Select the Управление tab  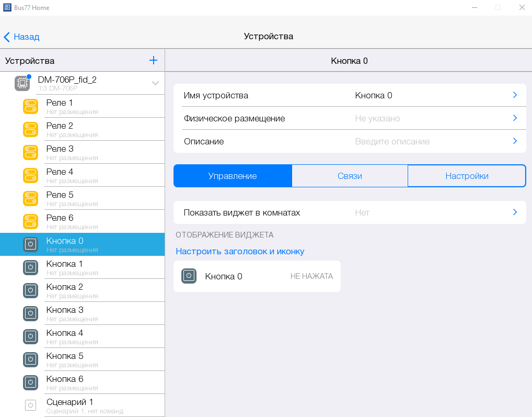pyautogui.click(x=233, y=176)
